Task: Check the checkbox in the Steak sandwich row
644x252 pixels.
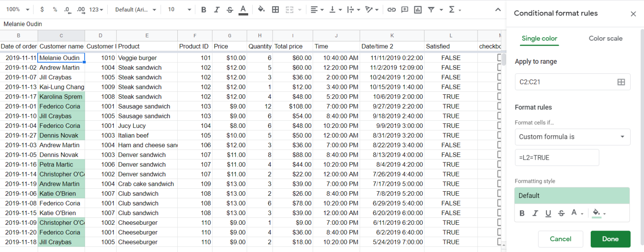Action: pos(499,68)
